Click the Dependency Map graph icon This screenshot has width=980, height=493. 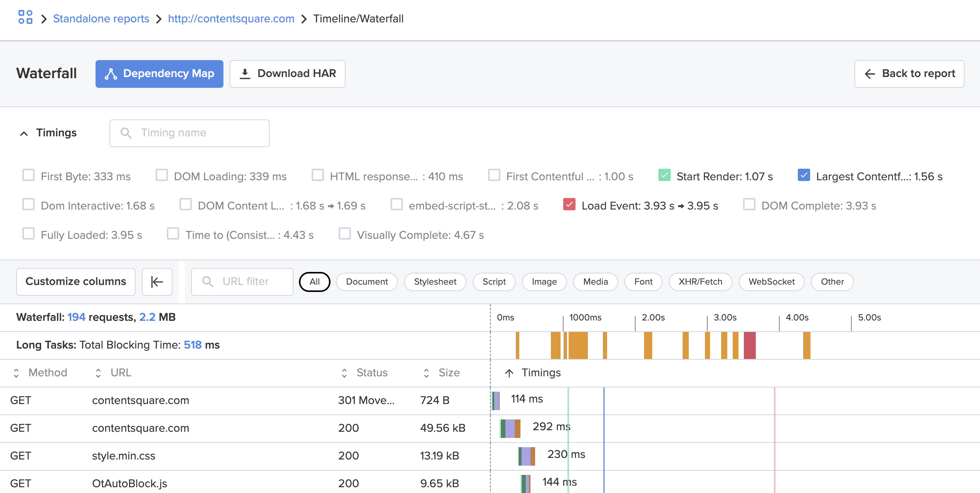(x=111, y=74)
